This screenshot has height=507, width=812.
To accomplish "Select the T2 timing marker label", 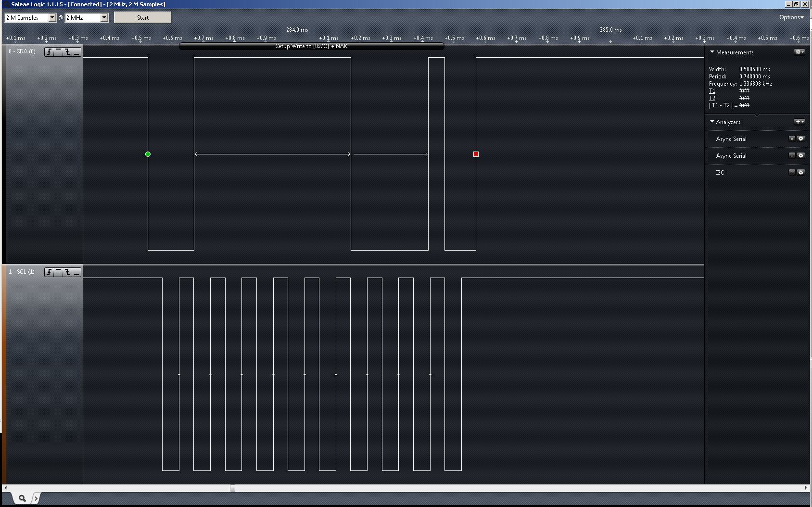I will pyautogui.click(x=712, y=98).
